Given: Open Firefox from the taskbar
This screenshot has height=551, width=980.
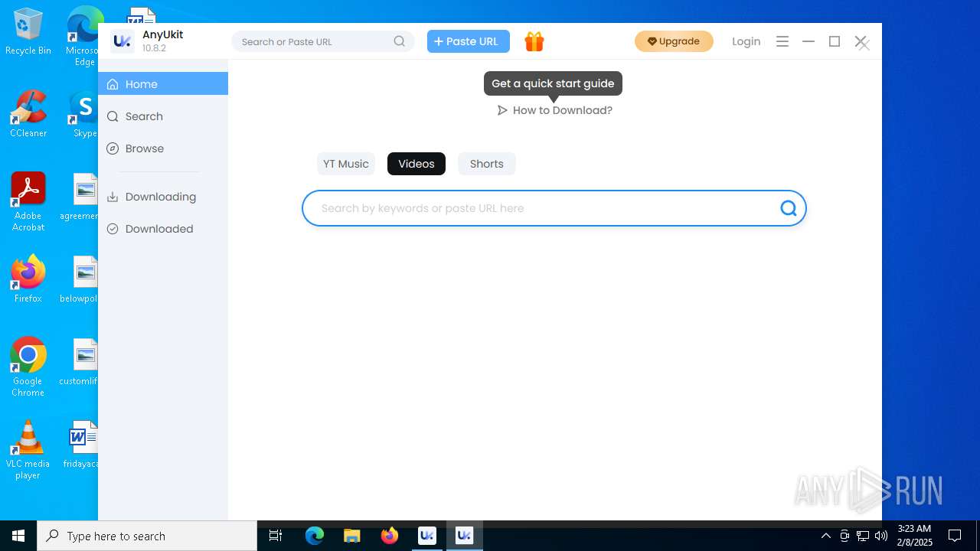Looking at the screenshot, I should pos(390,536).
